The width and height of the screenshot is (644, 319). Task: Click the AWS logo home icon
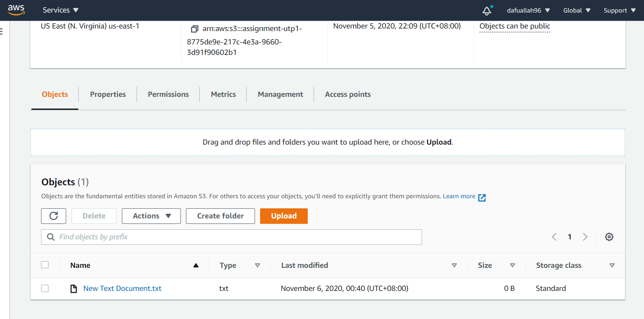pyautogui.click(x=16, y=10)
